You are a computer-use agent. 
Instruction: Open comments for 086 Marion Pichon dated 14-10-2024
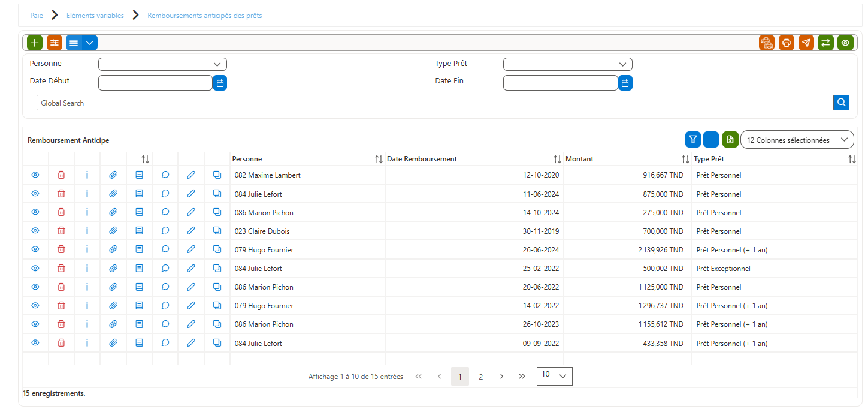coord(165,212)
